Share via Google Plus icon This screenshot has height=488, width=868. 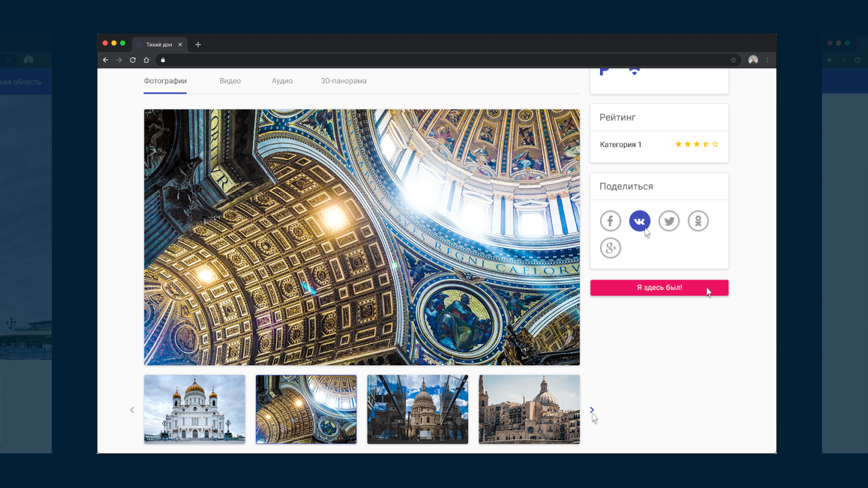click(x=610, y=248)
